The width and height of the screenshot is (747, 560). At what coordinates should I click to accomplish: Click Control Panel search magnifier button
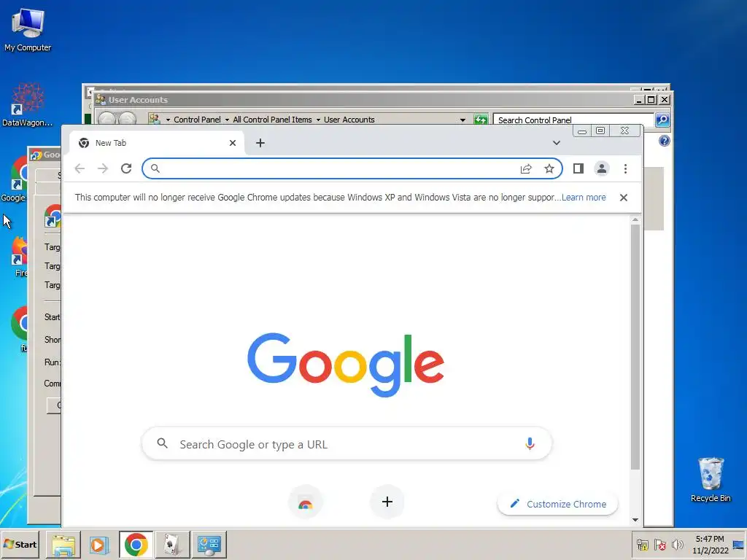(x=662, y=120)
